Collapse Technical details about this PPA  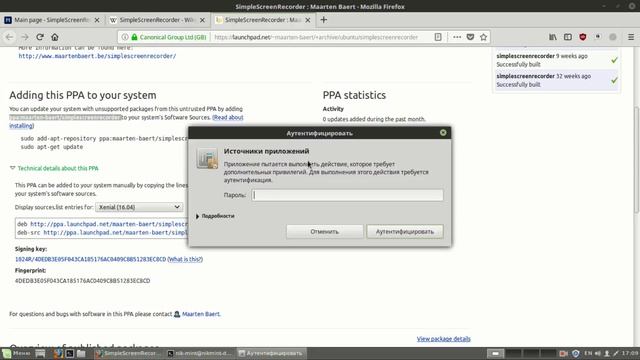[54, 168]
